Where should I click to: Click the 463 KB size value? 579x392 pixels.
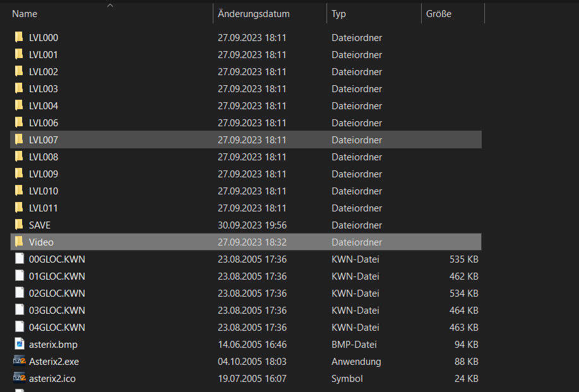click(464, 328)
